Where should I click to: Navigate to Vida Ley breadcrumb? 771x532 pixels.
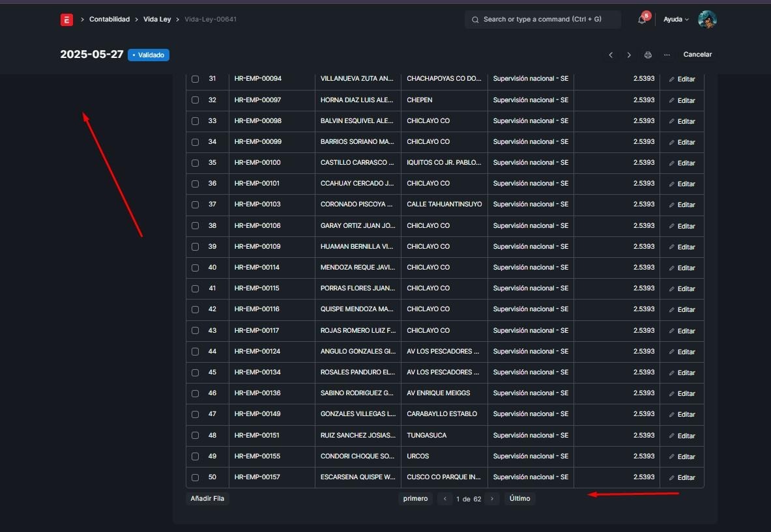(x=157, y=20)
